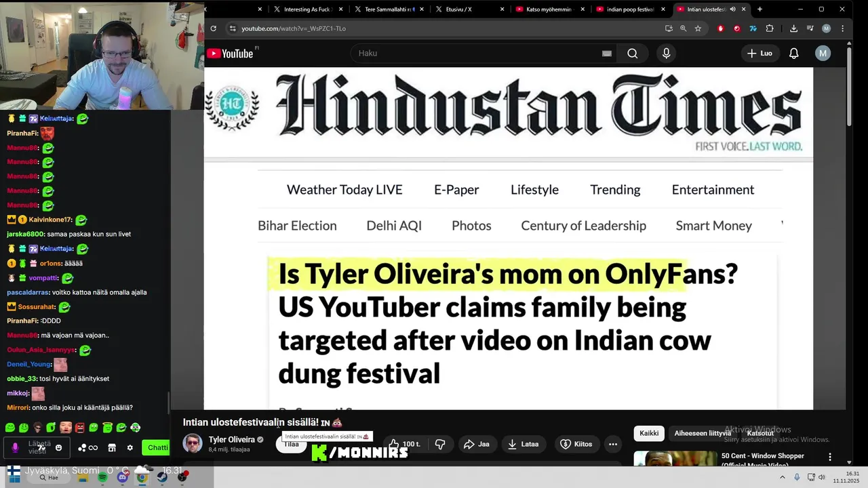Screen dimensions: 868x488
Task: Select the Kaikki filter chip
Action: tap(649, 433)
